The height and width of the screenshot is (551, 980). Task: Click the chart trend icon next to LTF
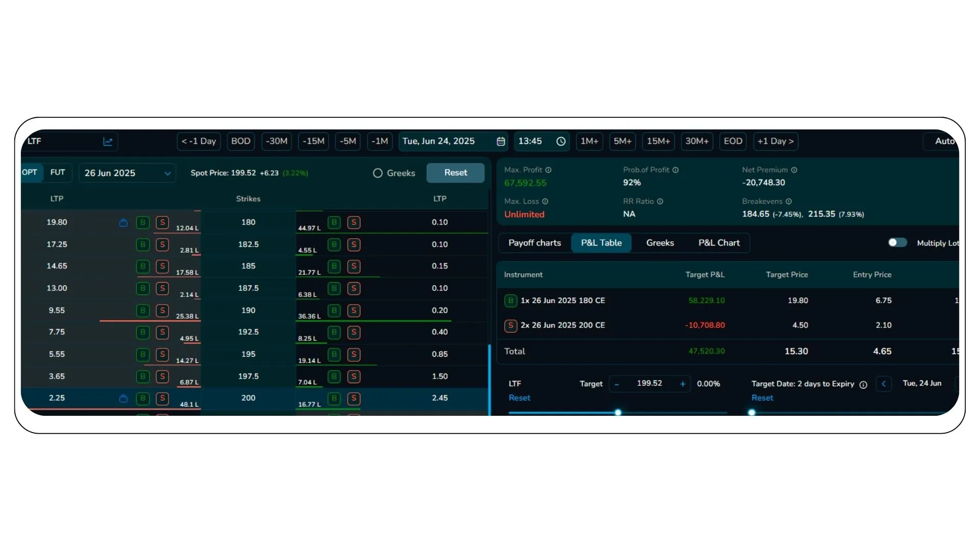tap(108, 141)
